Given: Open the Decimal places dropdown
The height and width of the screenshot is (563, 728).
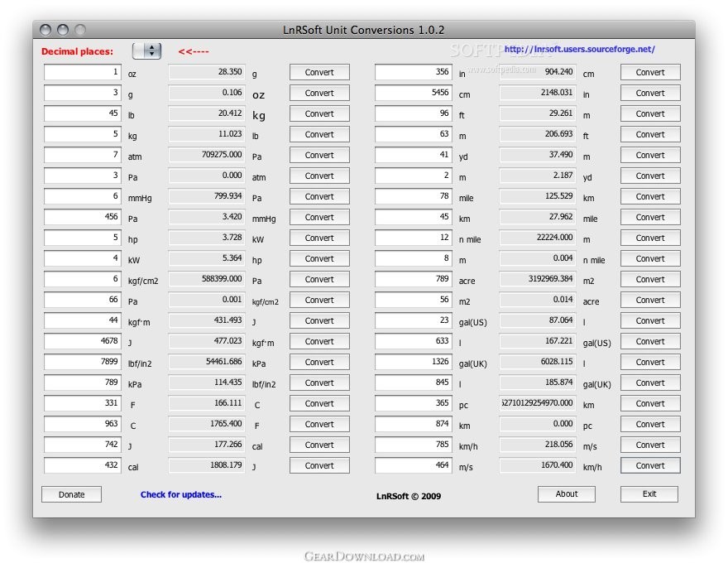Looking at the screenshot, I should point(146,51).
